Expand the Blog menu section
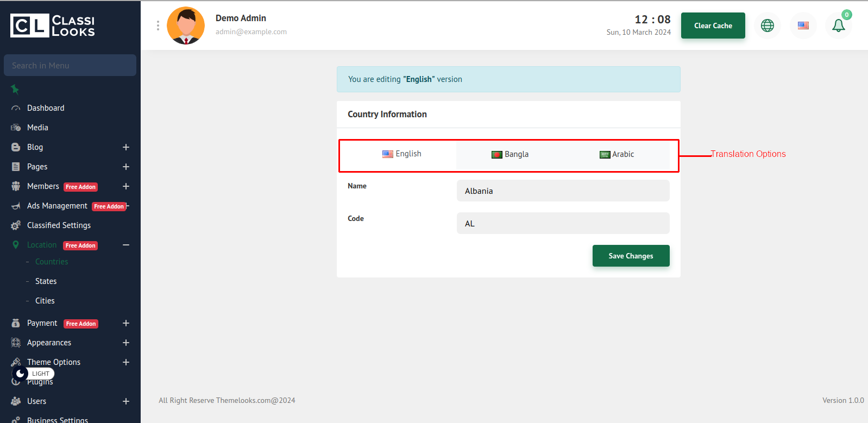 pos(125,147)
